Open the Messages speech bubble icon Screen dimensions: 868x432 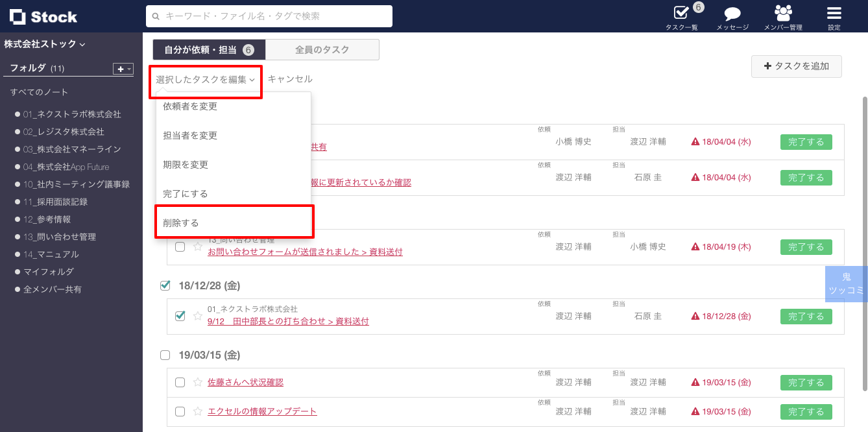(732, 14)
